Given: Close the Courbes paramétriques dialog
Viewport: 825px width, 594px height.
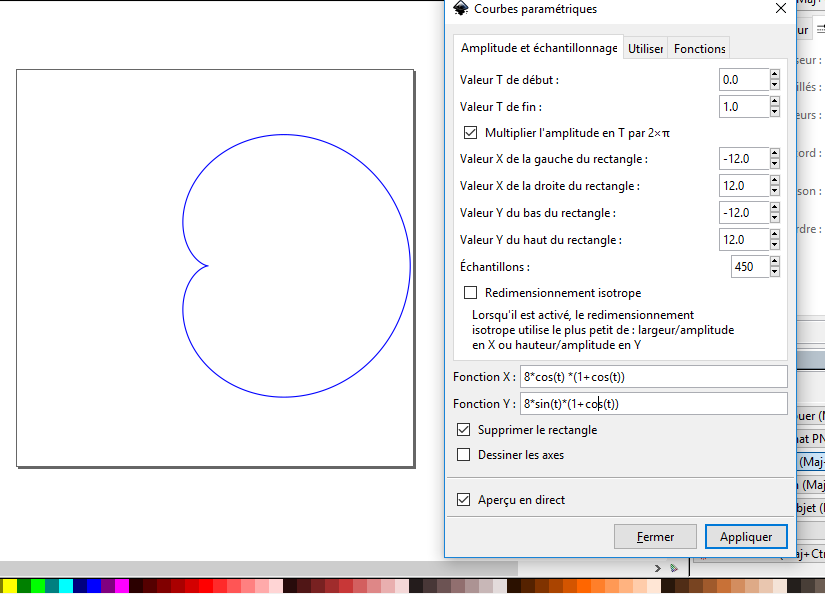Looking at the screenshot, I should tap(781, 8).
